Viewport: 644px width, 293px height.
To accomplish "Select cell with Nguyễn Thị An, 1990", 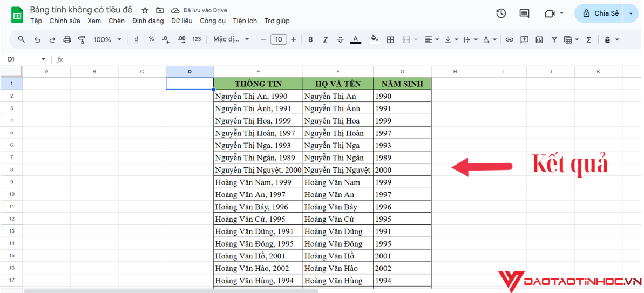I will pos(259,96).
